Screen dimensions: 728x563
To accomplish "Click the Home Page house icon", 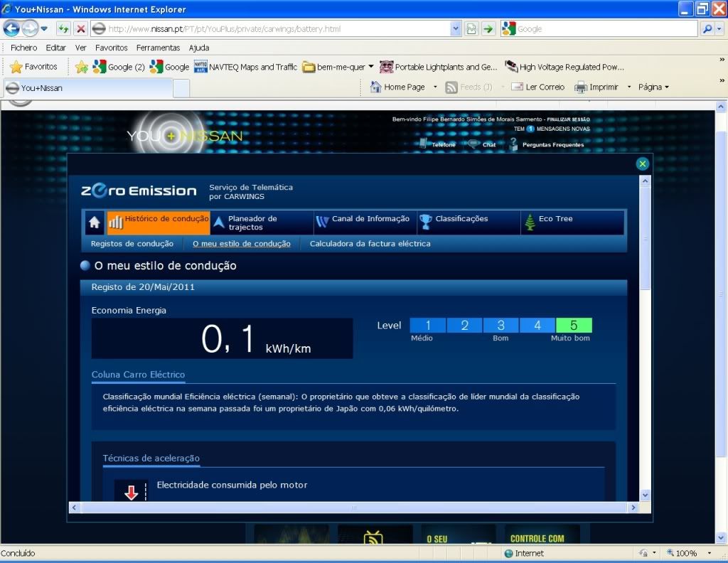I will pos(375,87).
